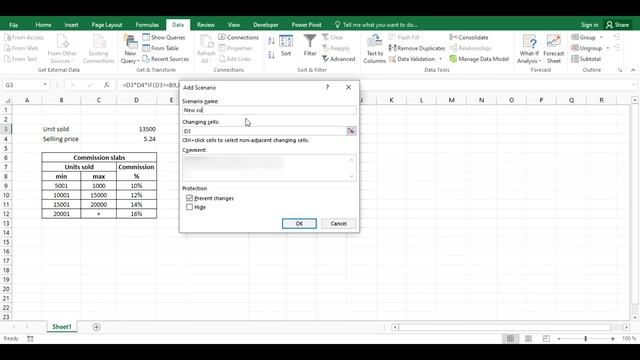Select the Sheet1 tab
This screenshot has width=640, height=360.
coord(62,327)
